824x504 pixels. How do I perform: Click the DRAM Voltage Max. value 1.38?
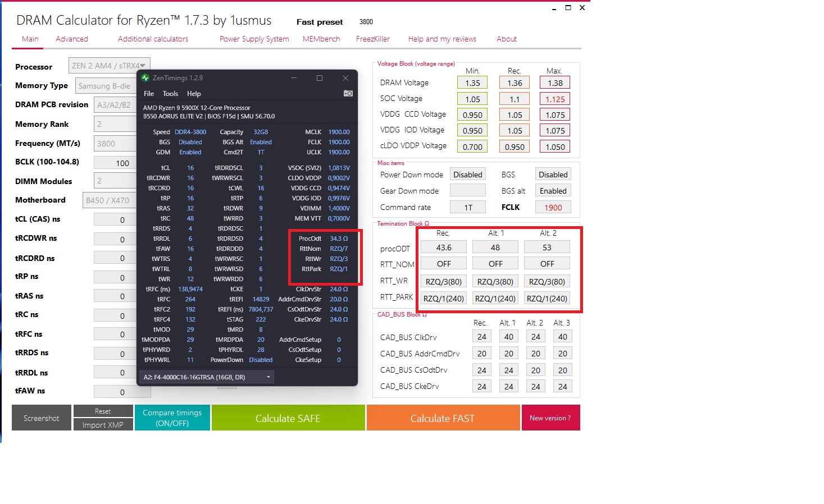click(555, 83)
